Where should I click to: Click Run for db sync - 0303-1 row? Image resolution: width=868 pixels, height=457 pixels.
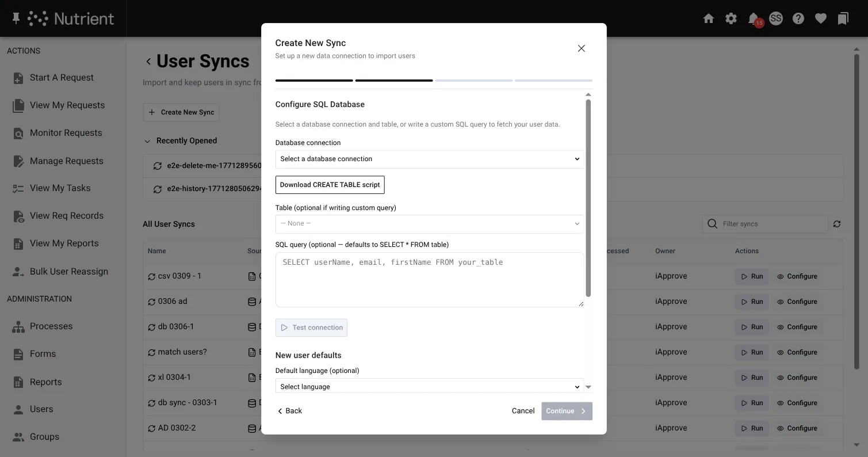click(x=752, y=403)
